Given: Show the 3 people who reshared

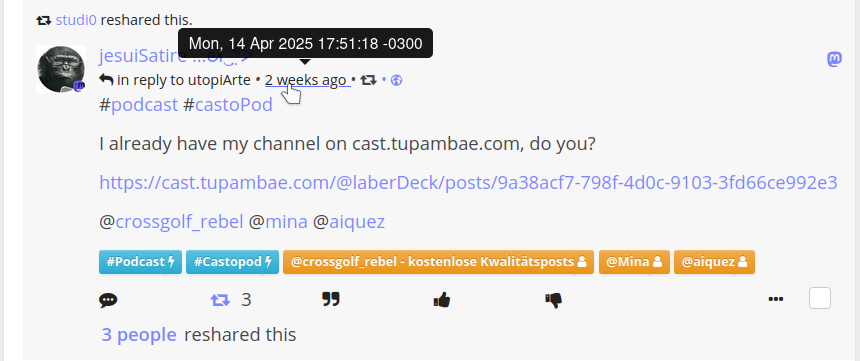Looking at the screenshot, I should pos(139,335).
